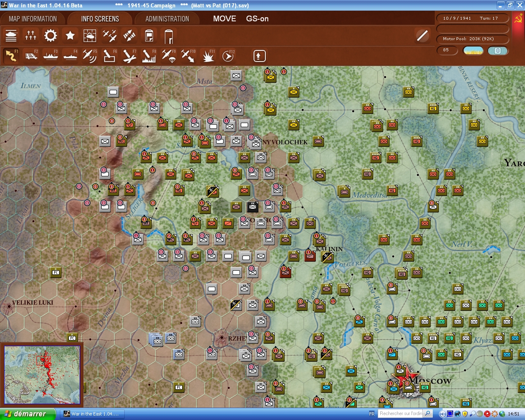Click the GS-on status label
This screenshot has height=420, width=525.
[257, 19]
